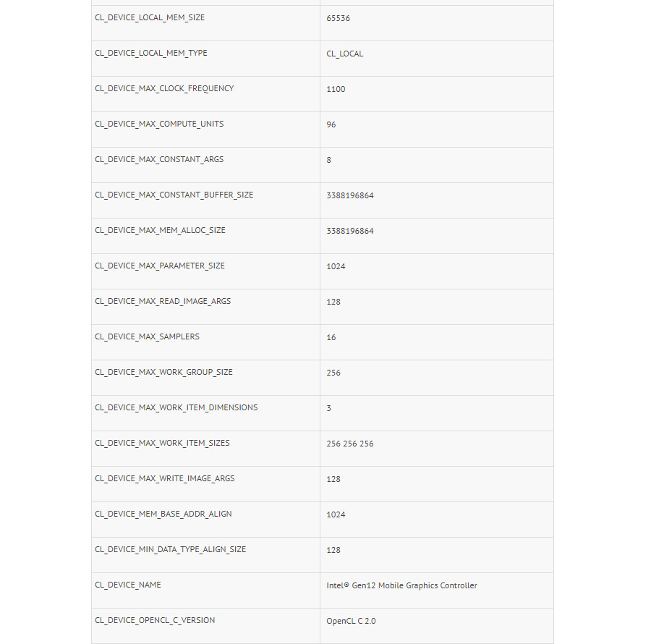
Task: Click the CL_DEVICE_MAX_WORK_GROUP_SIZE label
Action: [163, 372]
